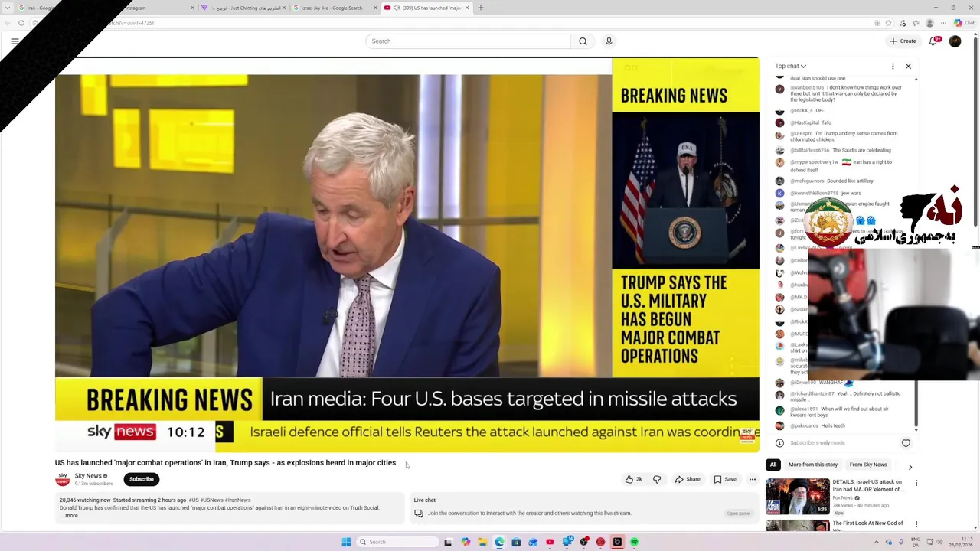The width and height of the screenshot is (980, 551).
Task: Expand description with ...more
Action: (x=70, y=516)
